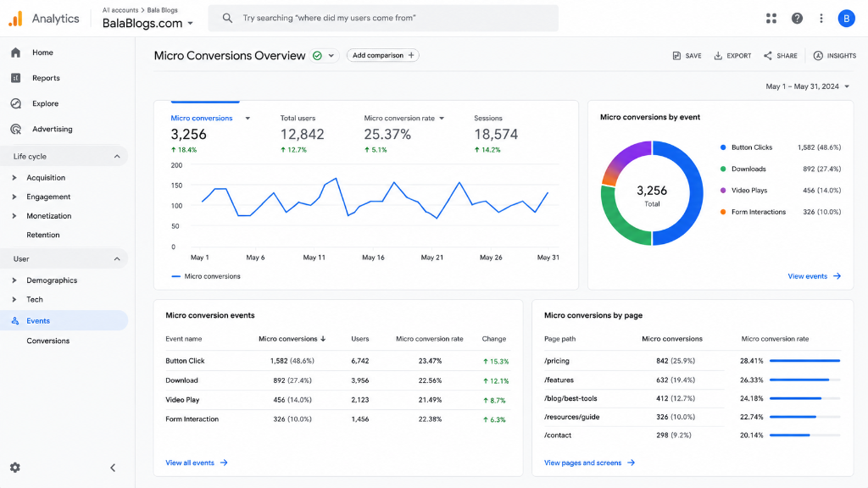Click the Event name column header
This screenshot has height=488, width=868.
183,339
